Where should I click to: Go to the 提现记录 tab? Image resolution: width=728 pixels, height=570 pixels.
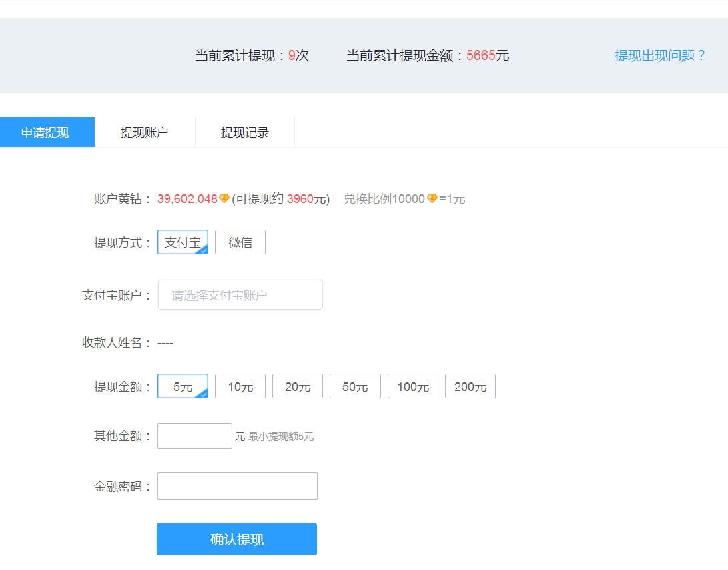[x=245, y=132]
